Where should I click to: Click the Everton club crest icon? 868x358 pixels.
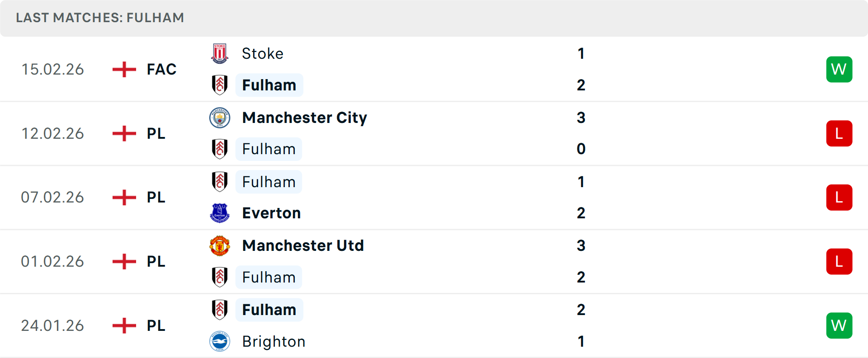220,212
